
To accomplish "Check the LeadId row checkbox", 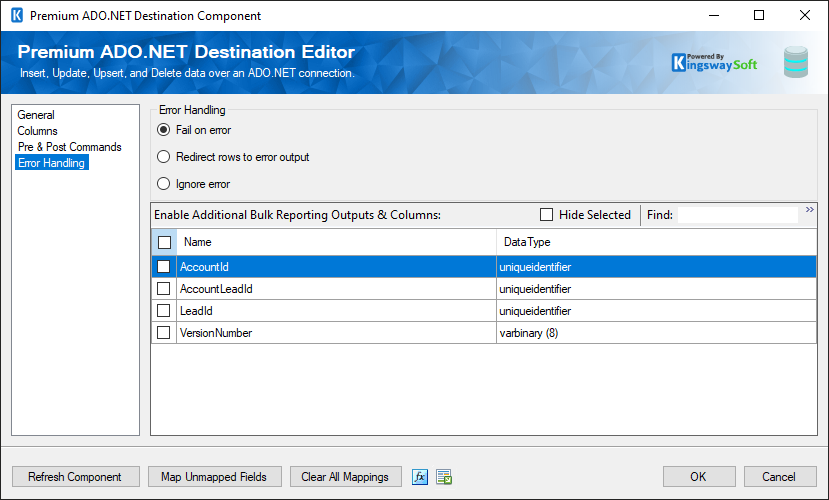I will (x=164, y=311).
